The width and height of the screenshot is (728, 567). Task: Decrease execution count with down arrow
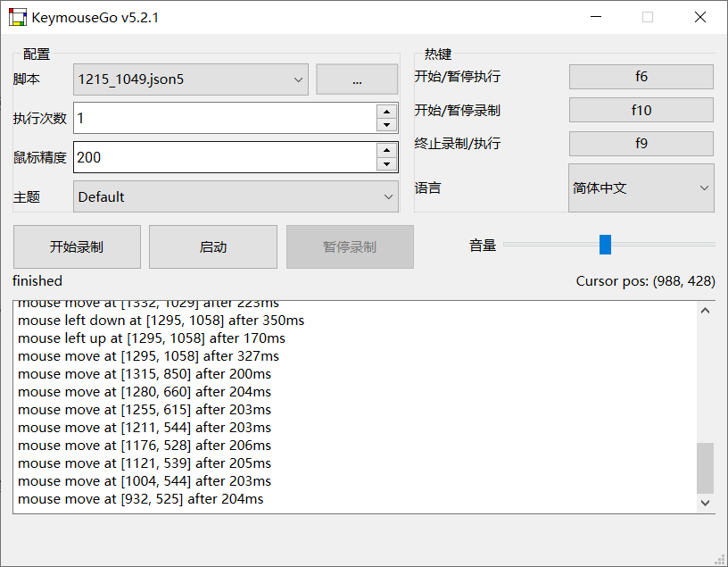(x=386, y=125)
